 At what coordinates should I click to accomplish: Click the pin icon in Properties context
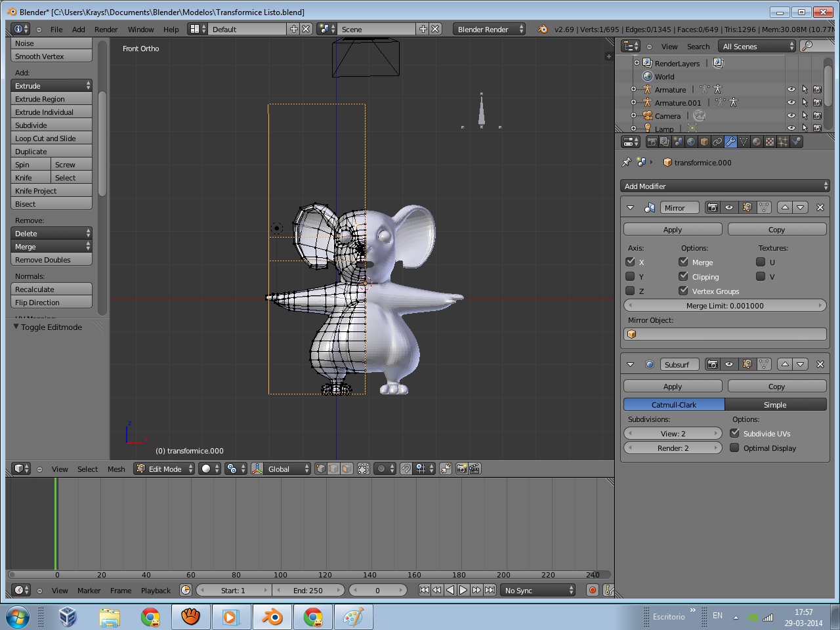627,162
